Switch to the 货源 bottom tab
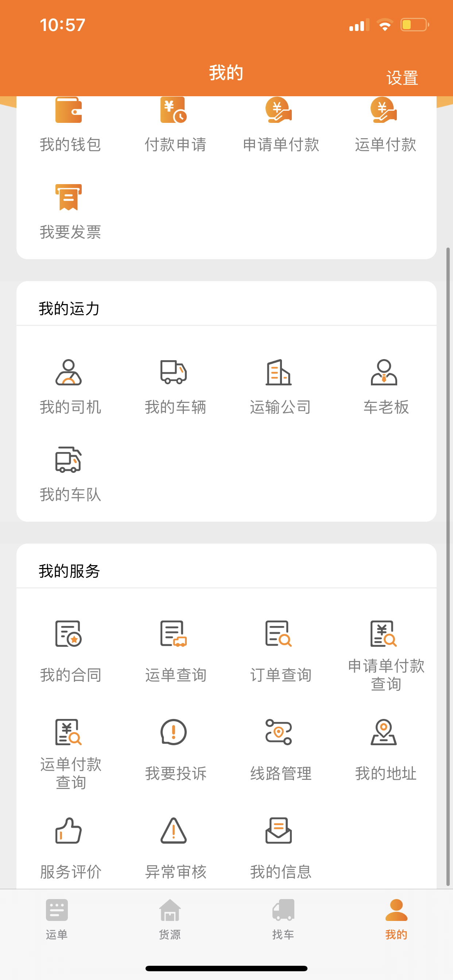Image resolution: width=453 pixels, height=980 pixels. pyautogui.click(x=170, y=919)
